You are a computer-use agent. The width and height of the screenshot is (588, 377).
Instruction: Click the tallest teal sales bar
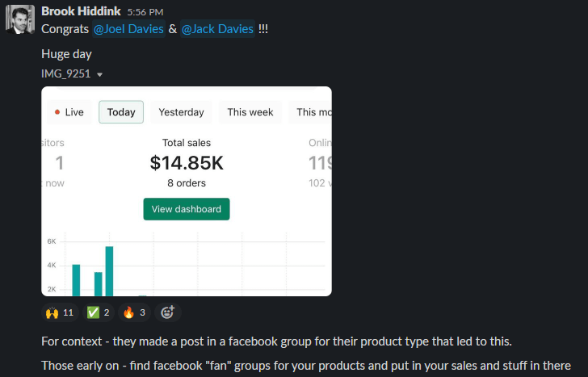[110, 271]
